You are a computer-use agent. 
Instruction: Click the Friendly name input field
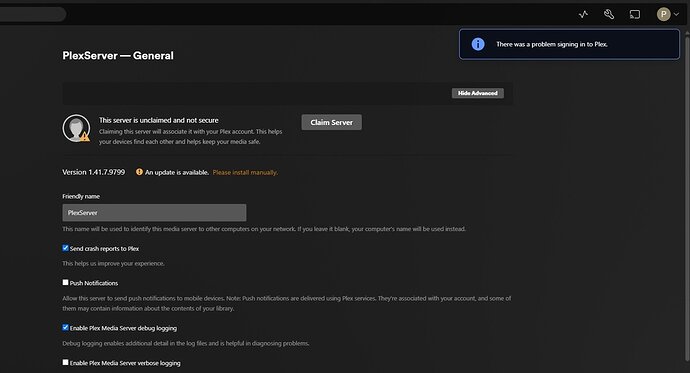tap(154, 212)
